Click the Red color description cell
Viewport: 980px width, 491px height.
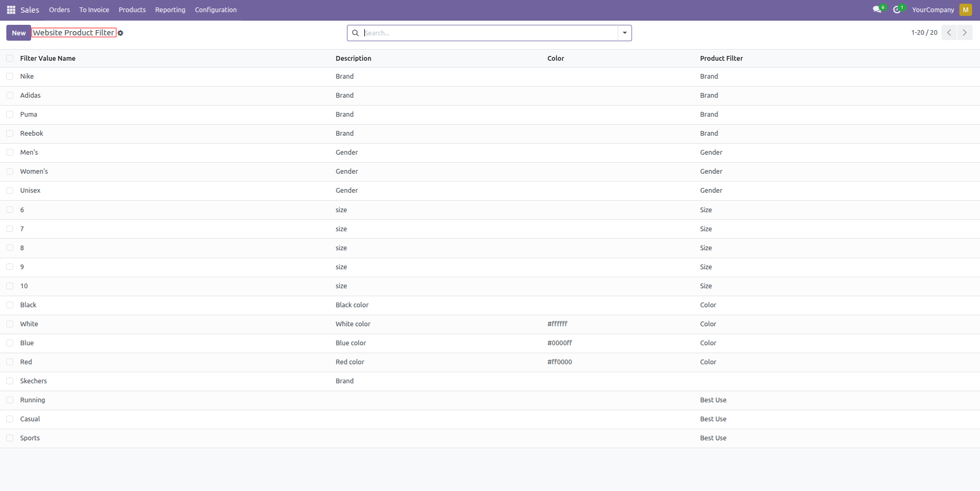pos(350,362)
